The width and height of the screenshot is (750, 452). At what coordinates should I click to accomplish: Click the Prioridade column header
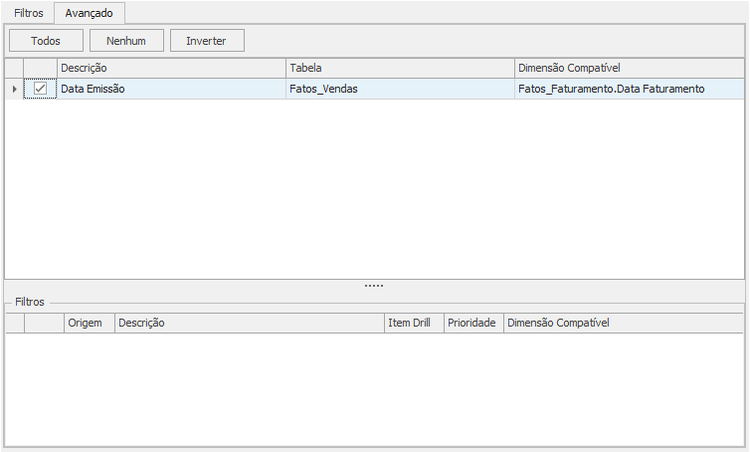[474, 323]
